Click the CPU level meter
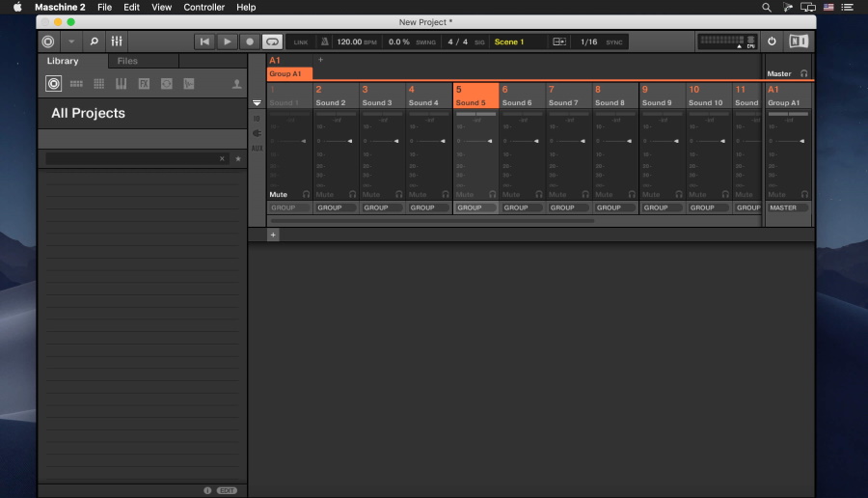Viewport: 868px width, 498px height. click(x=727, y=41)
